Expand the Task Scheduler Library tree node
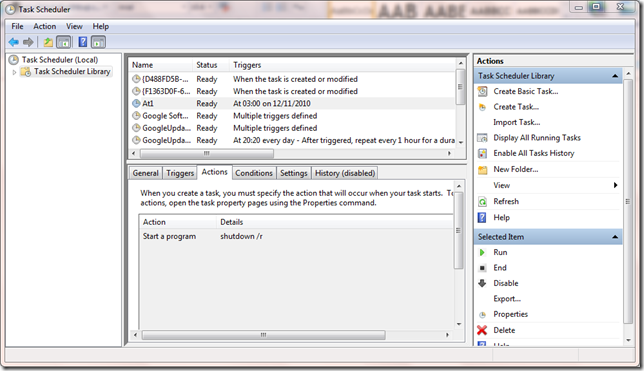The width and height of the screenshot is (644, 371). point(14,72)
